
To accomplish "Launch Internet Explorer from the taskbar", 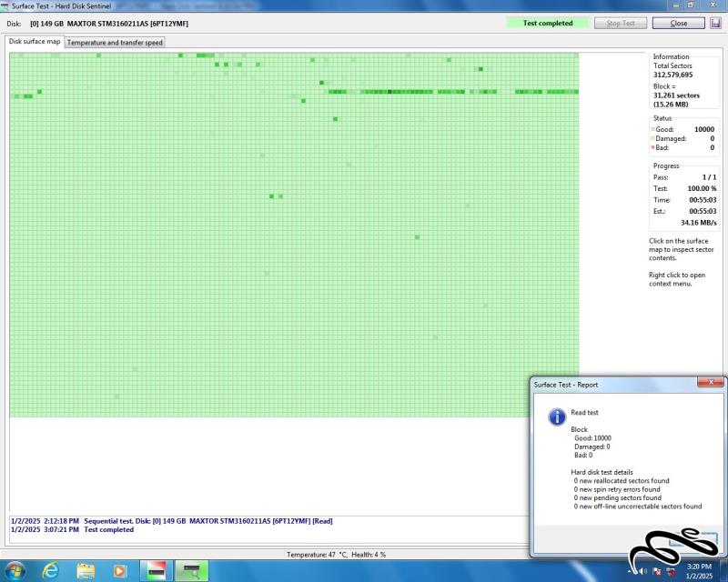I will click(x=50, y=570).
